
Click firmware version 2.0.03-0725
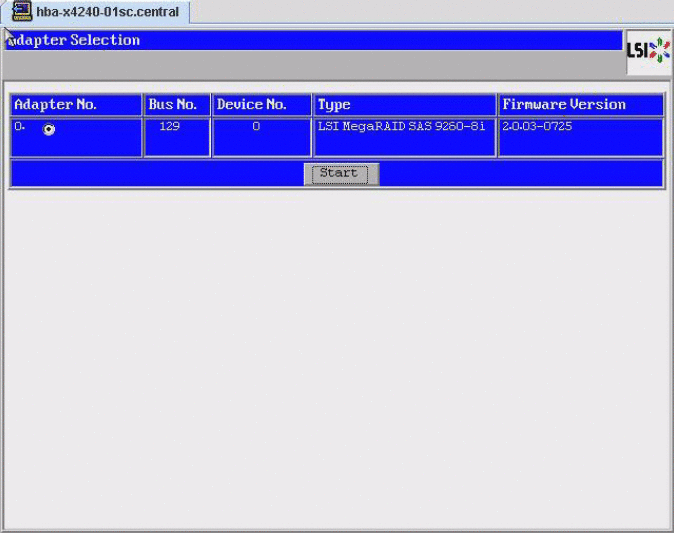click(x=537, y=126)
